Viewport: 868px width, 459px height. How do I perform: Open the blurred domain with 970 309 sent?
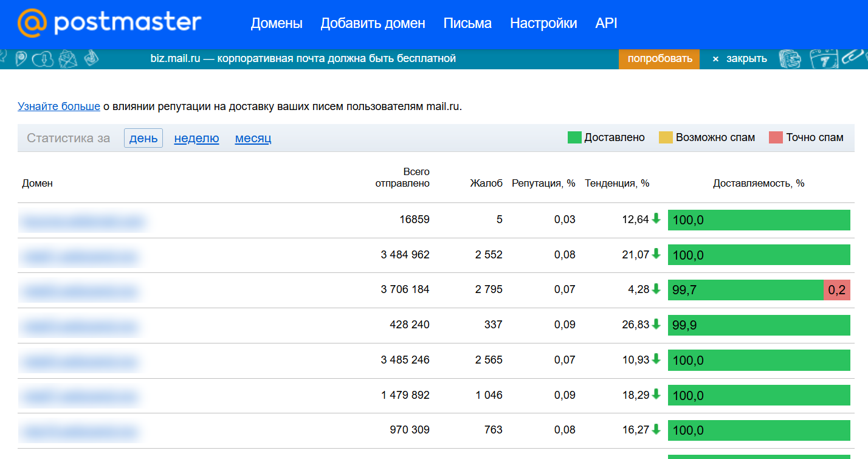pyautogui.click(x=80, y=432)
